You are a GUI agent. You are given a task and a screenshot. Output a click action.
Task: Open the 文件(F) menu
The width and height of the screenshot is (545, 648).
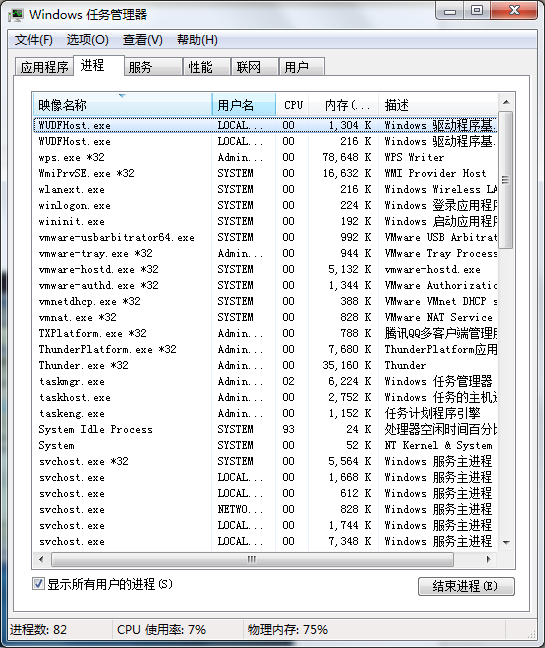[33, 40]
